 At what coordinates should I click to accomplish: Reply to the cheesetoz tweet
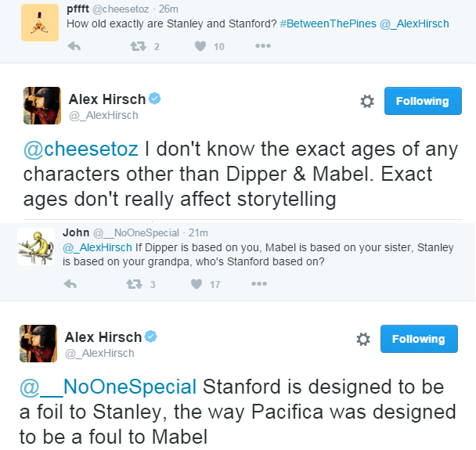(x=74, y=47)
